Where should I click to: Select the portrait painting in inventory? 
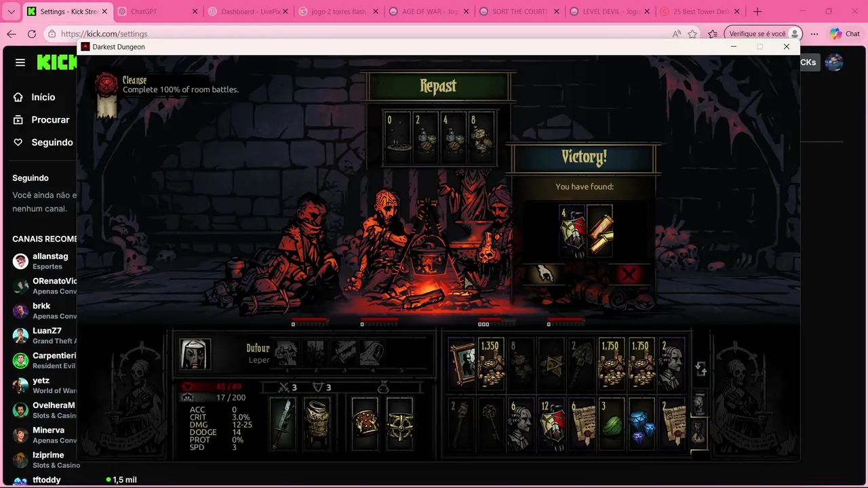(x=461, y=364)
